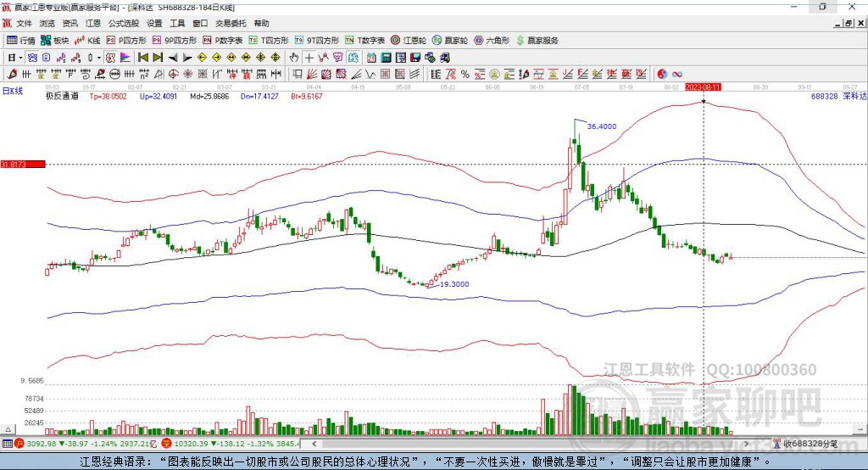Open the 江恩轮 Gann wheel tool
The height and width of the screenshot is (470, 868).
coord(409,41)
